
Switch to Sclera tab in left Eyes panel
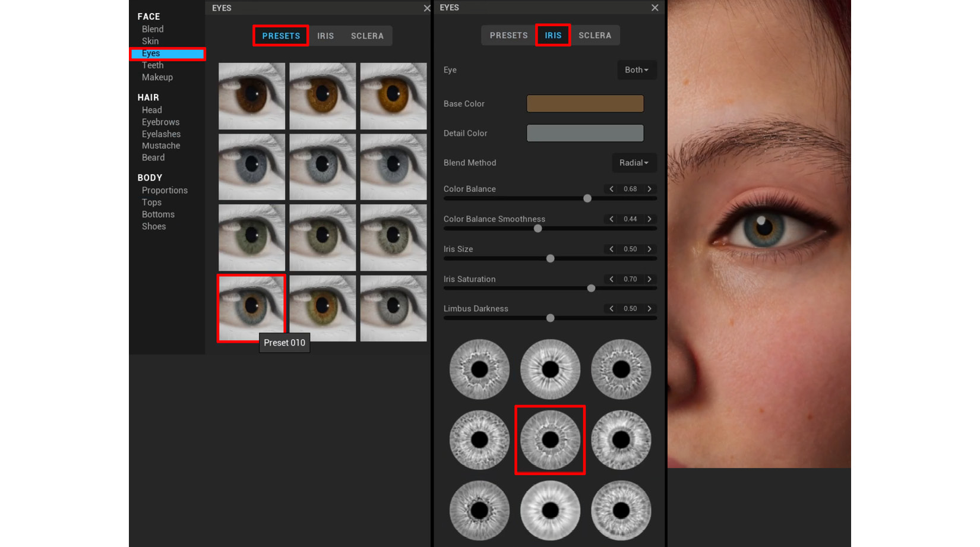point(367,36)
